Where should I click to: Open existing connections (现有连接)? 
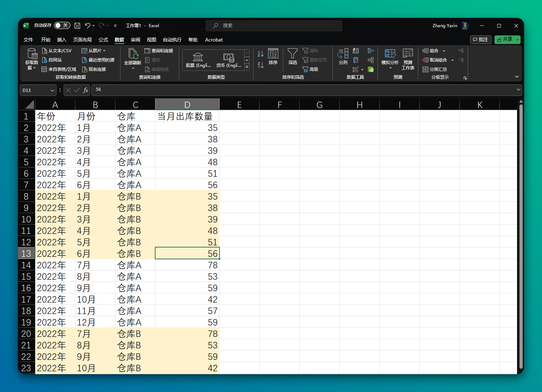coord(94,69)
